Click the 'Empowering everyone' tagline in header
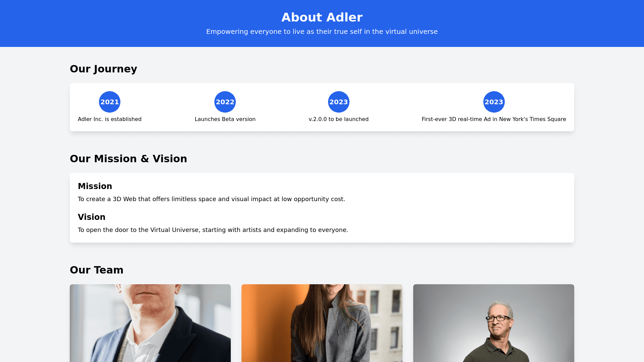 pos(322,32)
